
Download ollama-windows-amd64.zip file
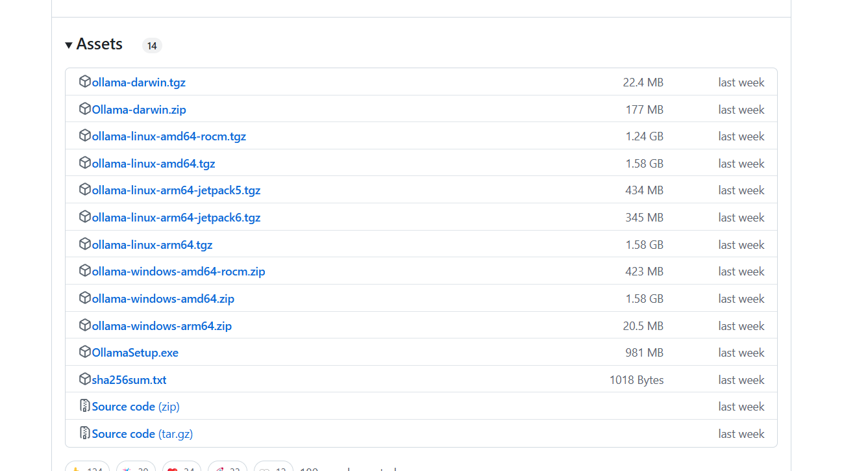coord(163,299)
